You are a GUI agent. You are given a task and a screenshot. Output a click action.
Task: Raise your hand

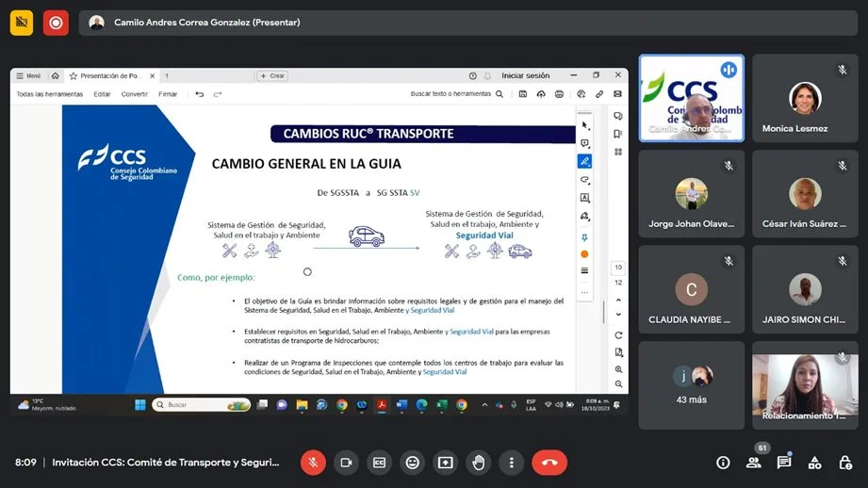pyautogui.click(x=479, y=463)
